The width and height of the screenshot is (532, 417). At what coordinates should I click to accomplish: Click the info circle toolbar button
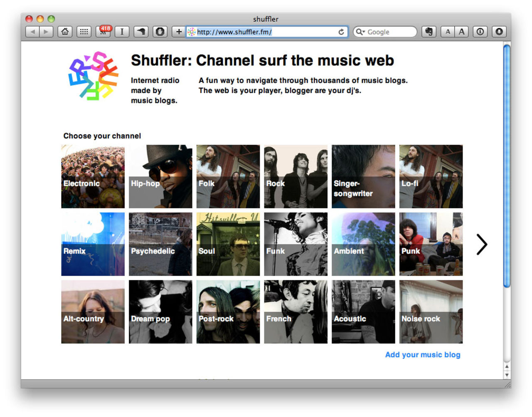click(480, 32)
